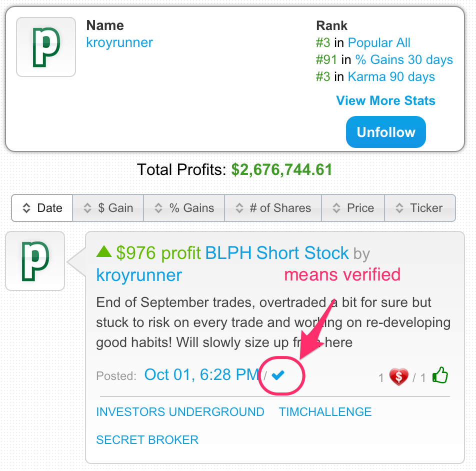Sort trades by # of Shares
The width and height of the screenshot is (476, 471).
[x=273, y=208]
